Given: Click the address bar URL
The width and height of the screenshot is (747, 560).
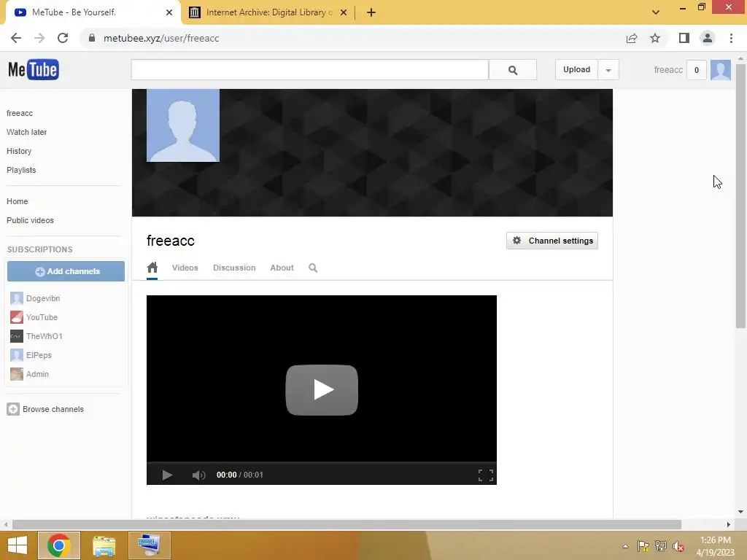Looking at the screenshot, I should 161,38.
